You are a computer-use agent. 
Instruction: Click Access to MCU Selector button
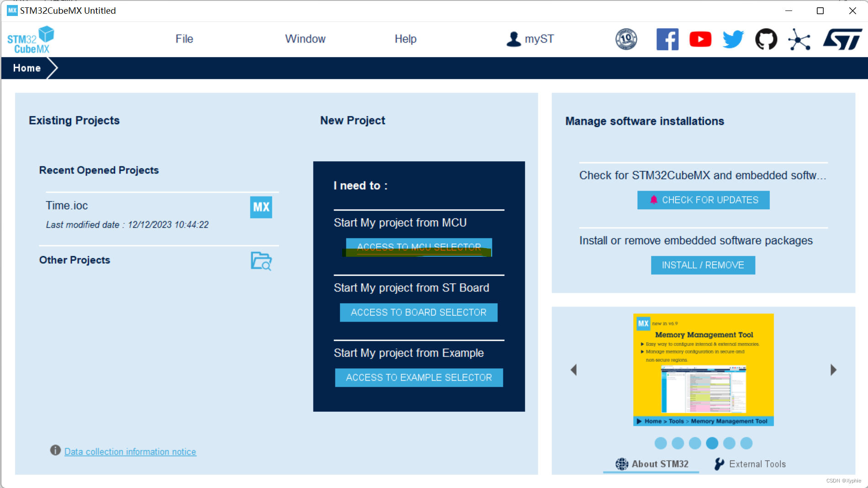click(x=419, y=247)
